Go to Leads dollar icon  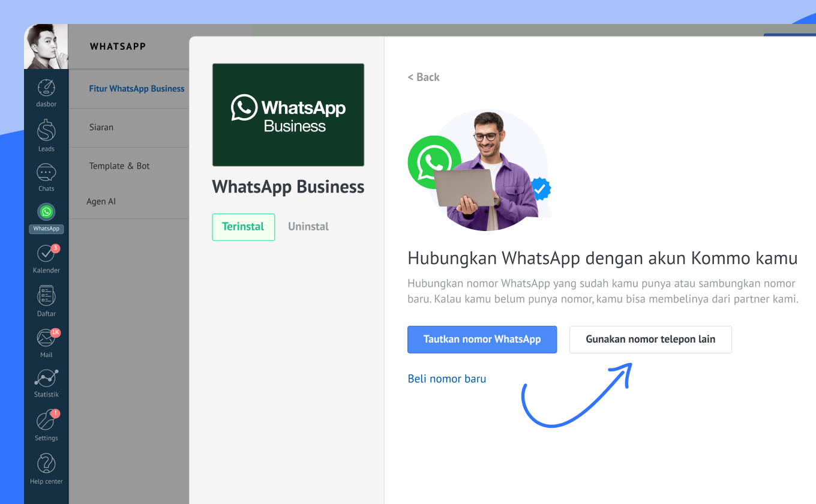click(x=46, y=131)
